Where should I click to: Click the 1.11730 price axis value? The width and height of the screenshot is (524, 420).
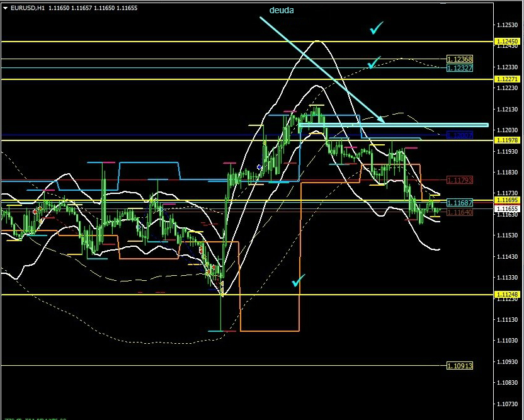pos(508,193)
